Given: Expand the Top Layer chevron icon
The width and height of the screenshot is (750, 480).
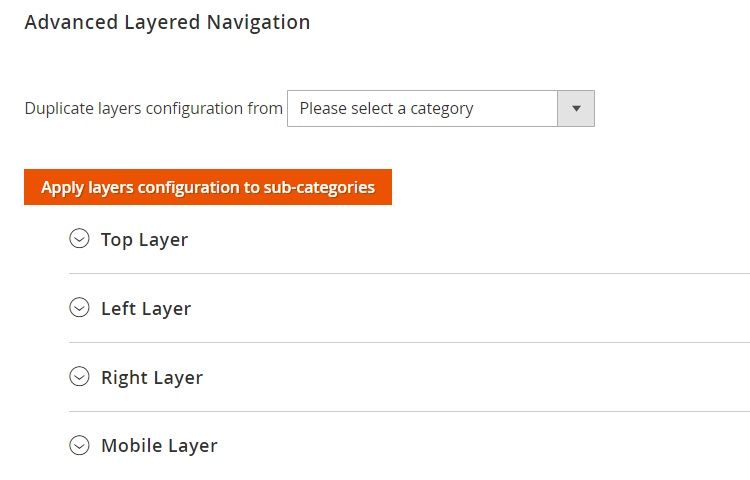Looking at the screenshot, I should tap(79, 239).
